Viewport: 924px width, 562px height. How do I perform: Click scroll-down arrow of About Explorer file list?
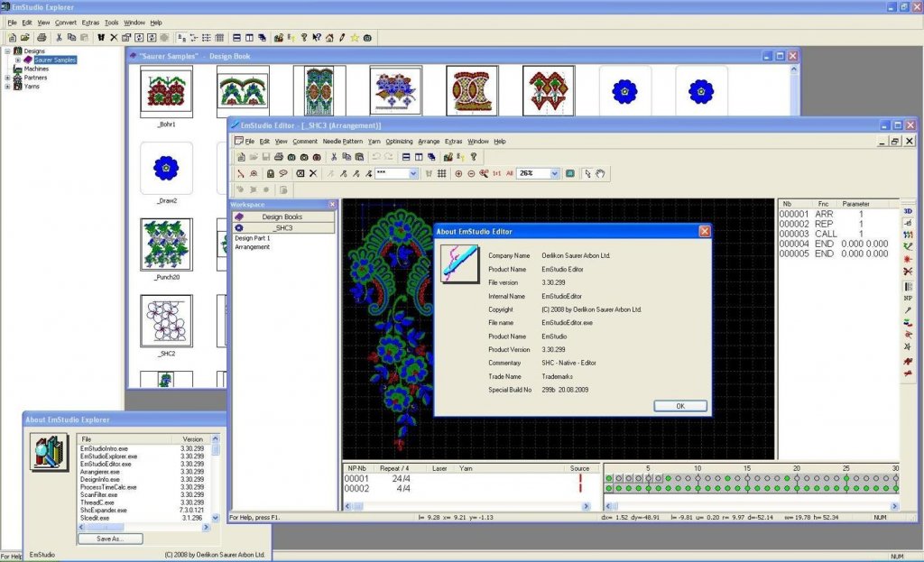coord(215,518)
